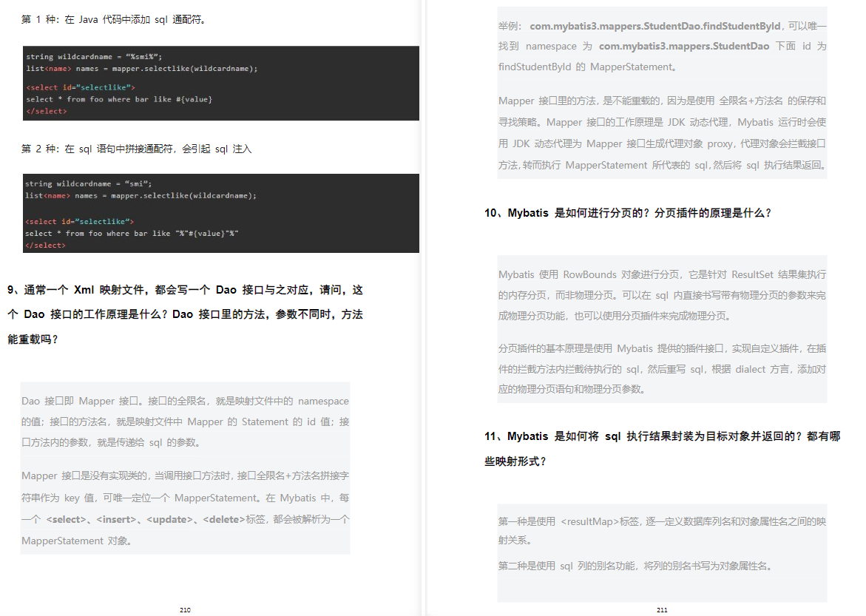Image resolution: width=866 pixels, height=616 pixels.
Task: Click the paragraph starting 'Dao 接口即 Mapper 接口'
Action: click(185, 422)
